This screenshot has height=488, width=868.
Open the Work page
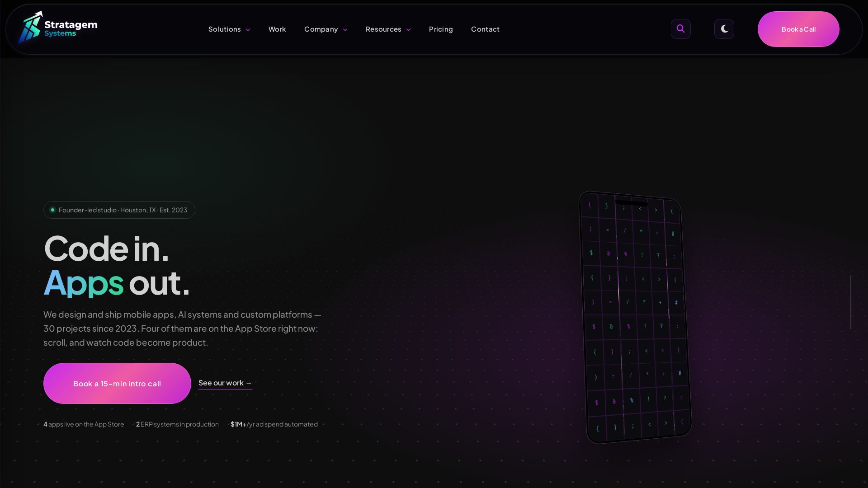(277, 29)
